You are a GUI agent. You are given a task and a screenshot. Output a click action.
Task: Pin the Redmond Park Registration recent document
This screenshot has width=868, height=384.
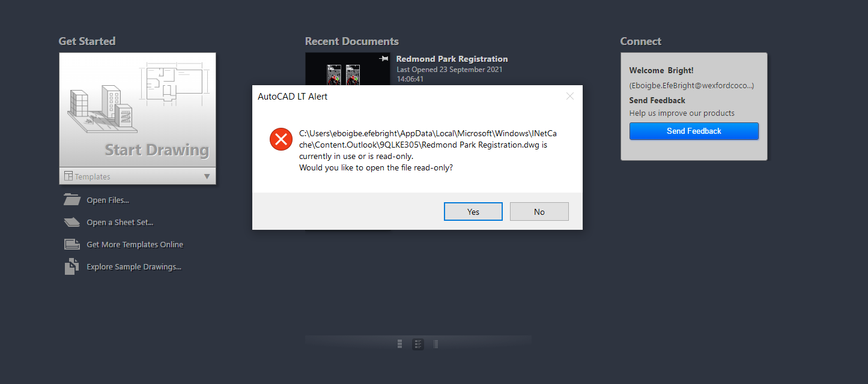click(x=384, y=59)
